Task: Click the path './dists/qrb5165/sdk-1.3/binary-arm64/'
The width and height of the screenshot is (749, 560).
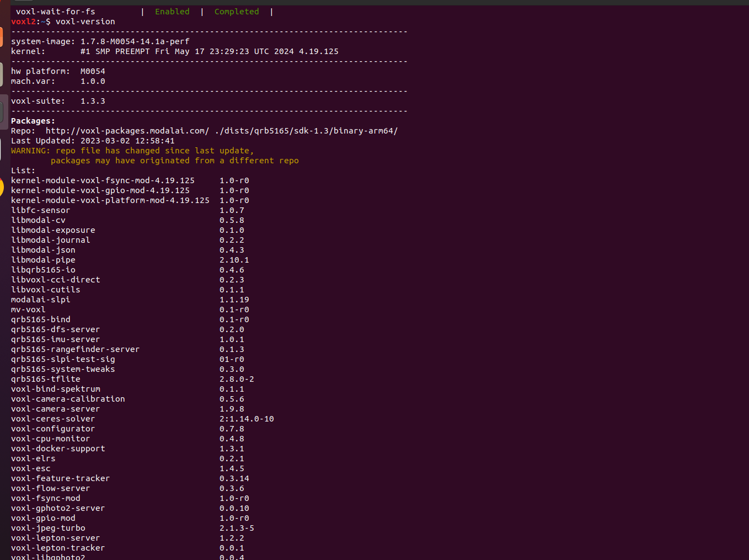Action: click(x=306, y=131)
